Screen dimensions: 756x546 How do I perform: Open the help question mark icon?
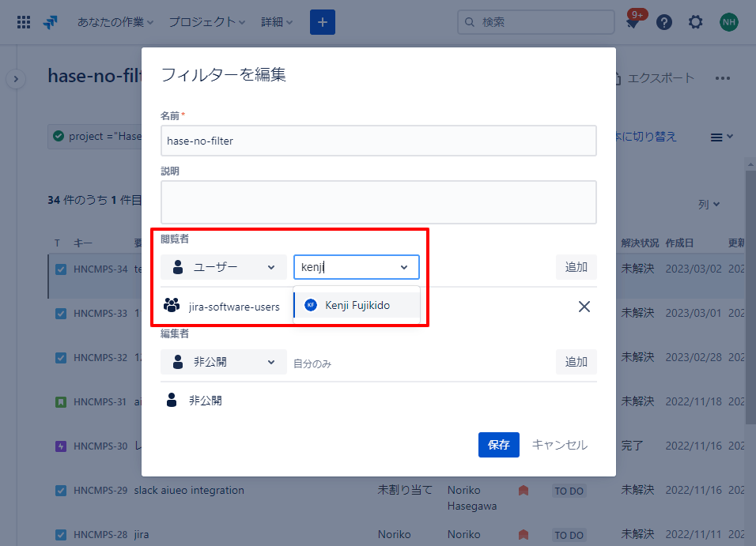(x=664, y=22)
